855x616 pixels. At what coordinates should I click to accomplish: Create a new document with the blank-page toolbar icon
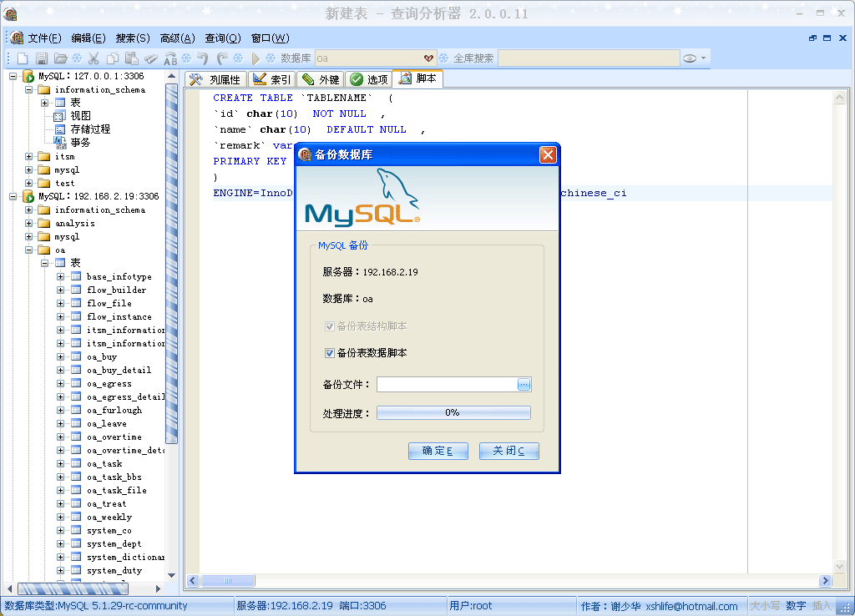pyautogui.click(x=23, y=58)
